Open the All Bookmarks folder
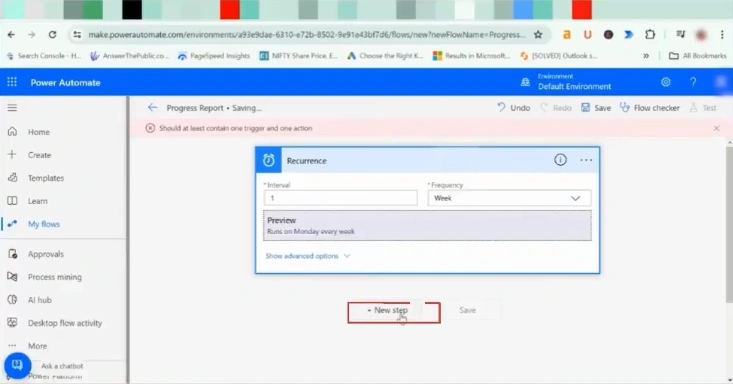733x384 pixels. pos(697,56)
